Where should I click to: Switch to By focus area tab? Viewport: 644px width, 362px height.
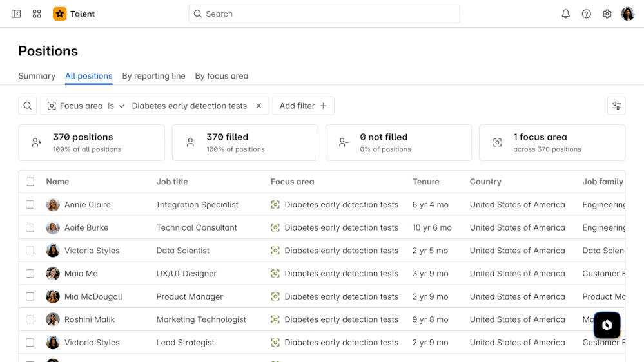(221, 76)
